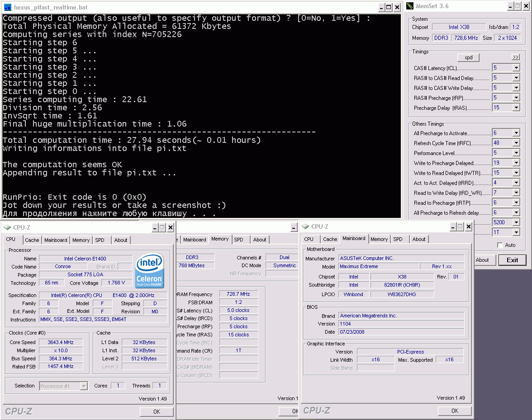Viewport: 532px width, 420px height.
Task: Open About tab in left CPU-Z
Action: (121, 240)
